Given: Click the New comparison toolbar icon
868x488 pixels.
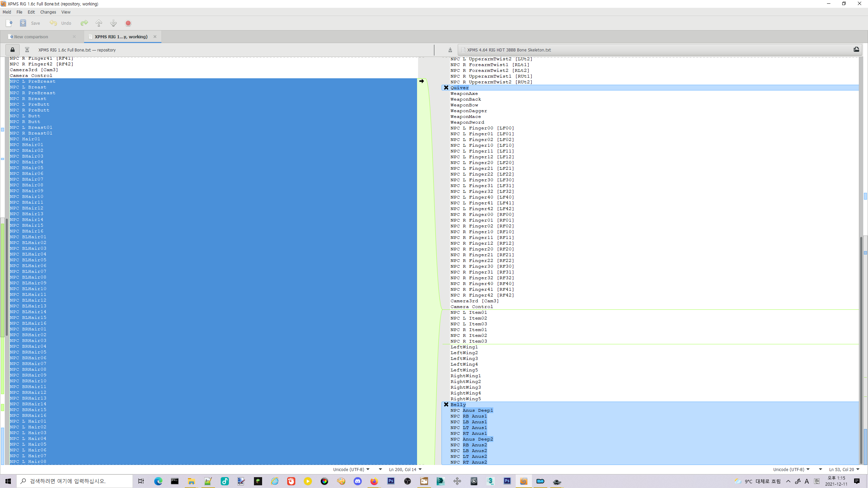Looking at the screenshot, I should click(9, 23).
